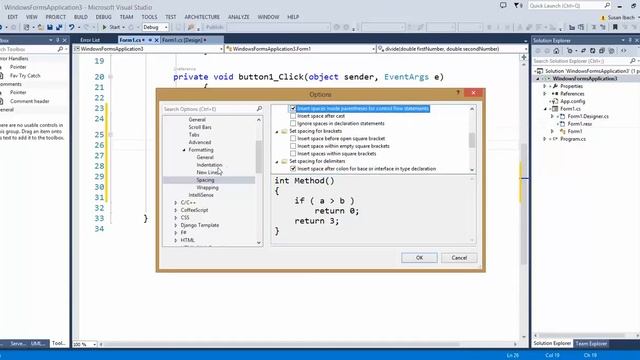Viewport: 640px width, 360px height.
Task: Click in the Search Options input field
Action: (209, 109)
